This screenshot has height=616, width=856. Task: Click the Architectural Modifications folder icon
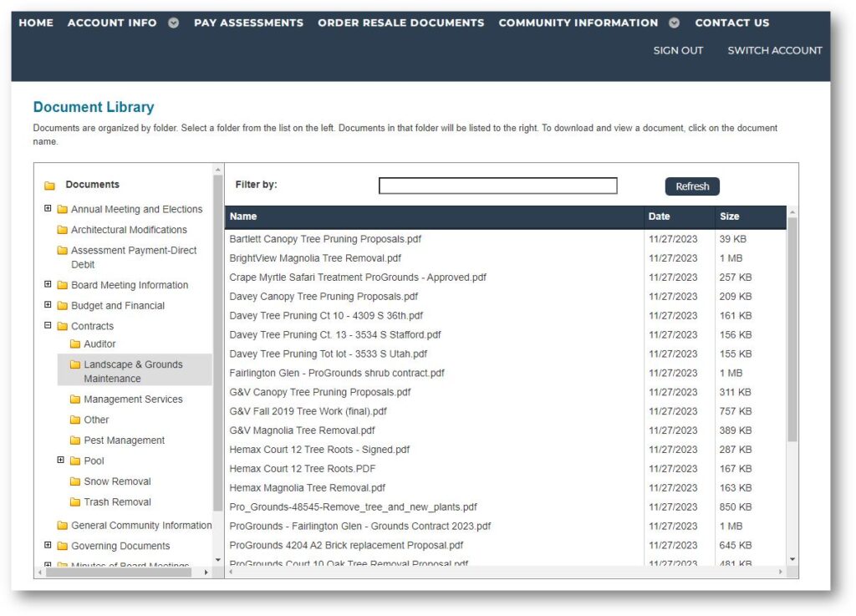click(62, 230)
